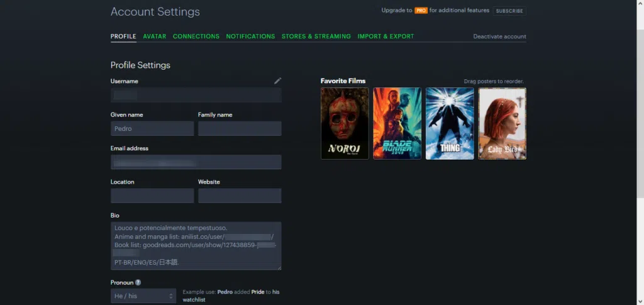Focus the Username input field
This screenshot has width=644, height=305.
[x=196, y=95]
